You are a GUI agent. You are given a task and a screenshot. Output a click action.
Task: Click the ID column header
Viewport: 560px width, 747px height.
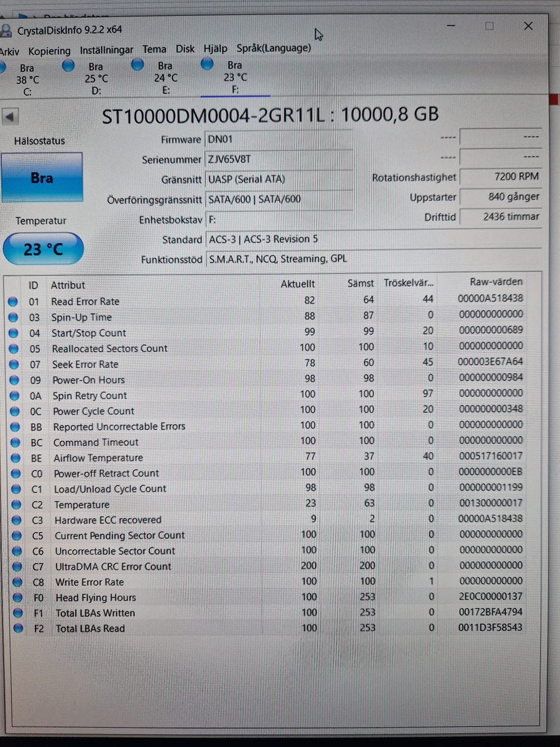tap(33, 285)
